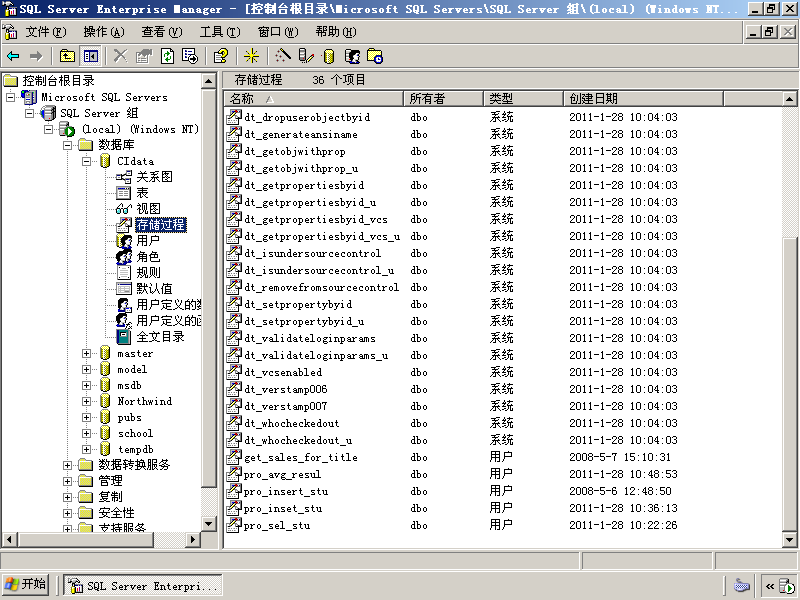Select the 存储过程 tree node
The width and height of the screenshot is (800, 600).
click(161, 224)
